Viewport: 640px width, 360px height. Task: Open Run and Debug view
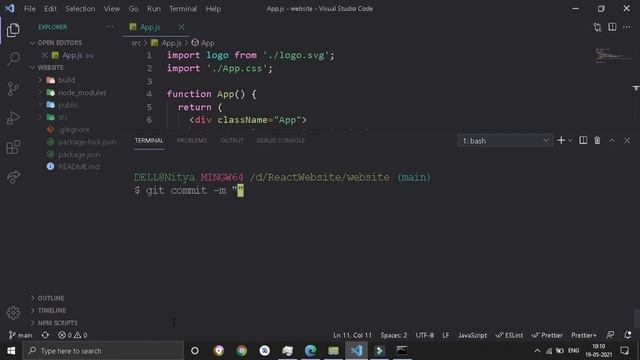tap(13, 118)
